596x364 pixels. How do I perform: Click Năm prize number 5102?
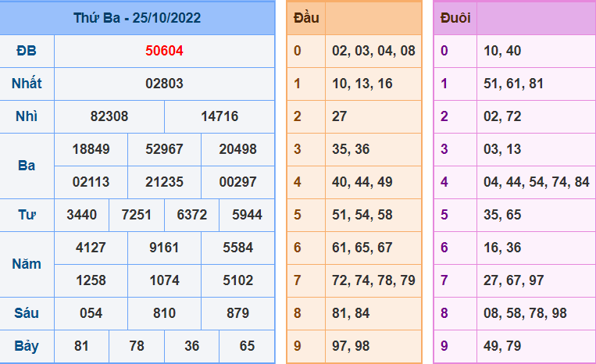(237, 280)
